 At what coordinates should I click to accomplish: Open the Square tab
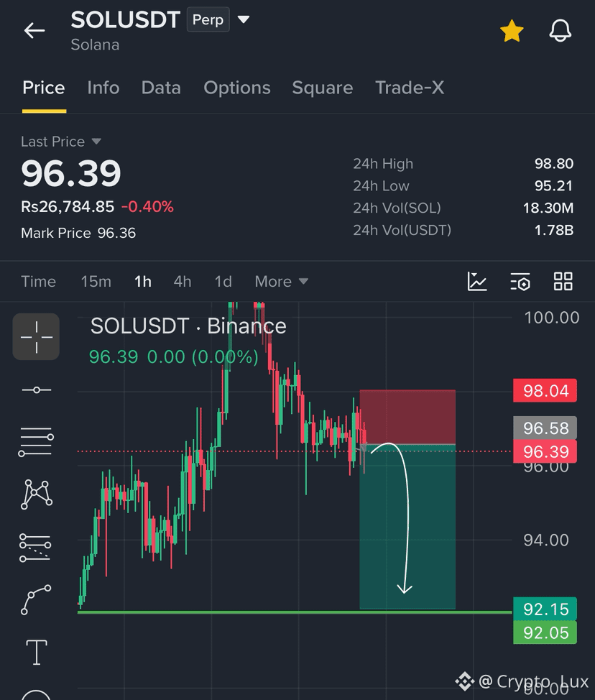(x=322, y=88)
